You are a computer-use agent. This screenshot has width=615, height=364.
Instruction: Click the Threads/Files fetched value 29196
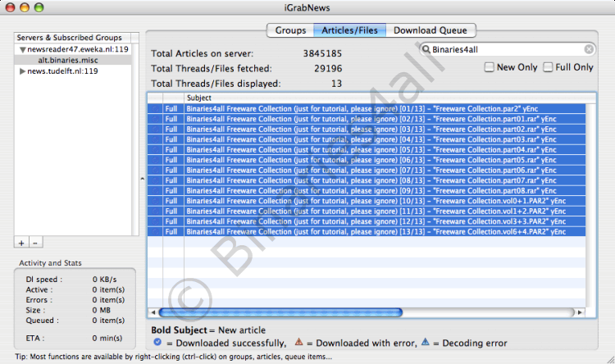pos(328,69)
